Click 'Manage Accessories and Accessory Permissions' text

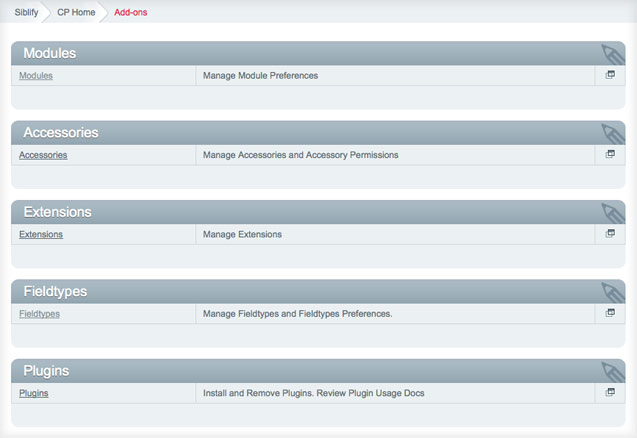301,155
